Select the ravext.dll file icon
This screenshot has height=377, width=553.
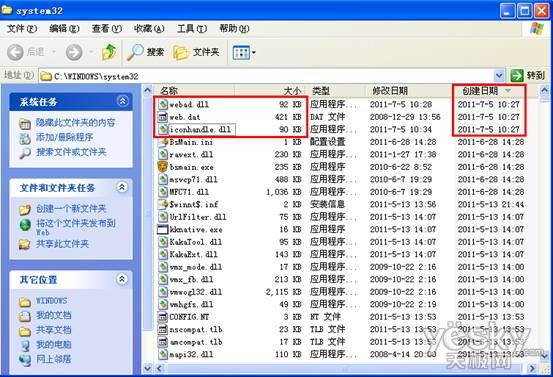pyautogui.click(x=163, y=154)
